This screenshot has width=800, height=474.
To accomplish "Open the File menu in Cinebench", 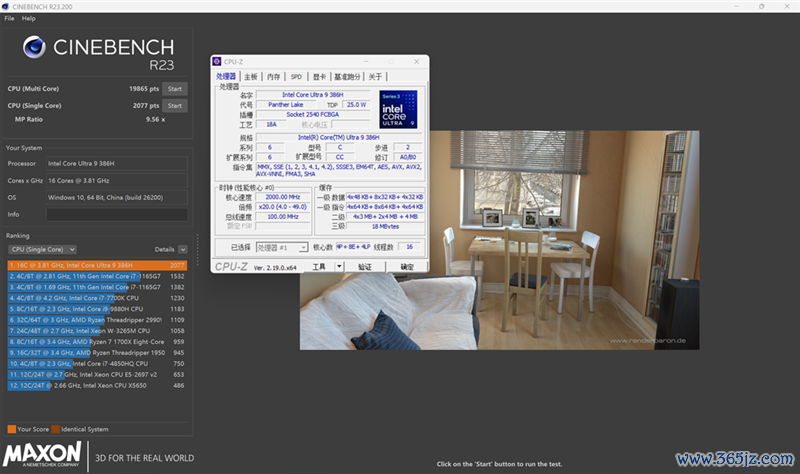I will (x=9, y=18).
